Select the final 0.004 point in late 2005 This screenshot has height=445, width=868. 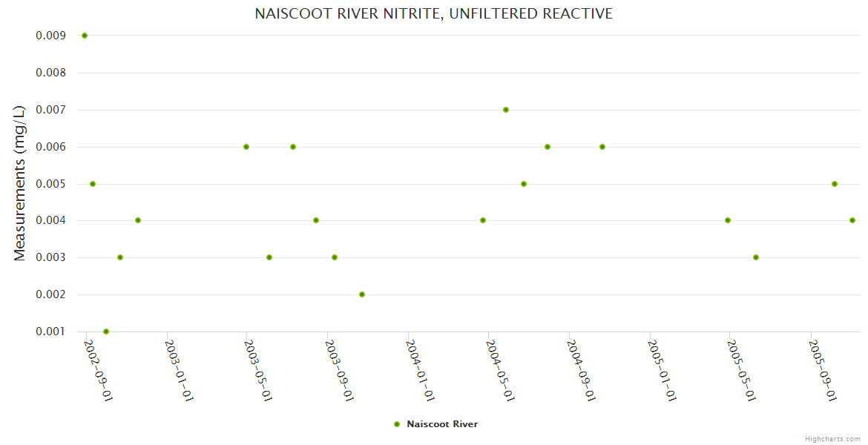[852, 220]
